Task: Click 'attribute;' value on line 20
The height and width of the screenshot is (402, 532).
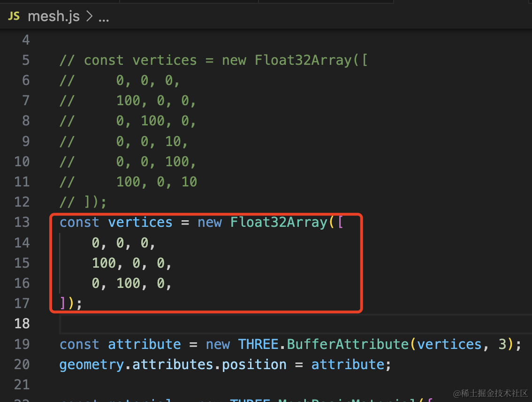Action: [x=351, y=364]
